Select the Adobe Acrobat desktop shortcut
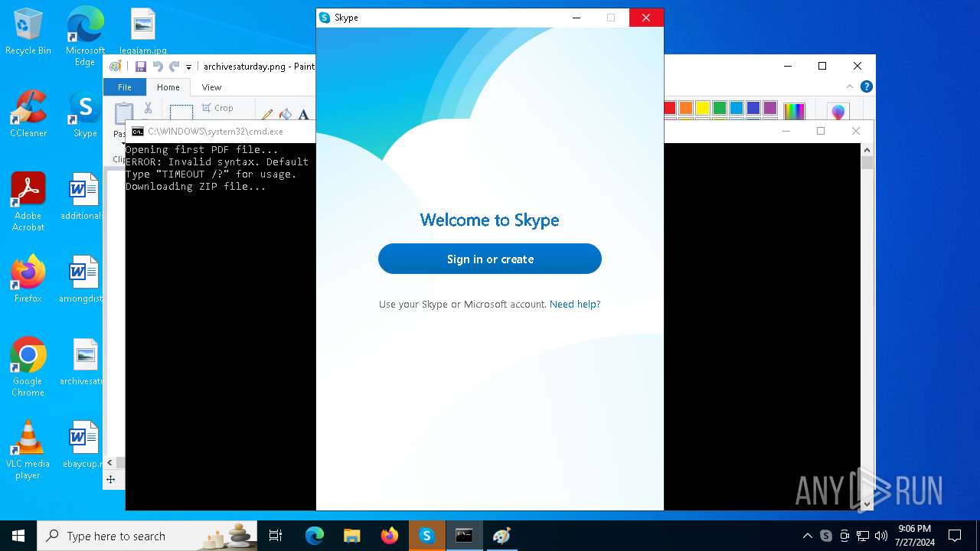This screenshot has height=551, width=980. point(28,202)
